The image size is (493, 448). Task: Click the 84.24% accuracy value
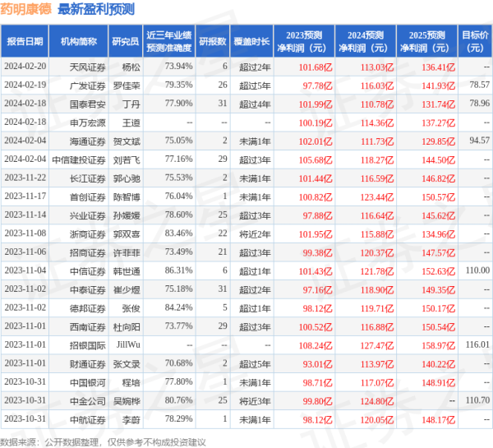coord(178,307)
